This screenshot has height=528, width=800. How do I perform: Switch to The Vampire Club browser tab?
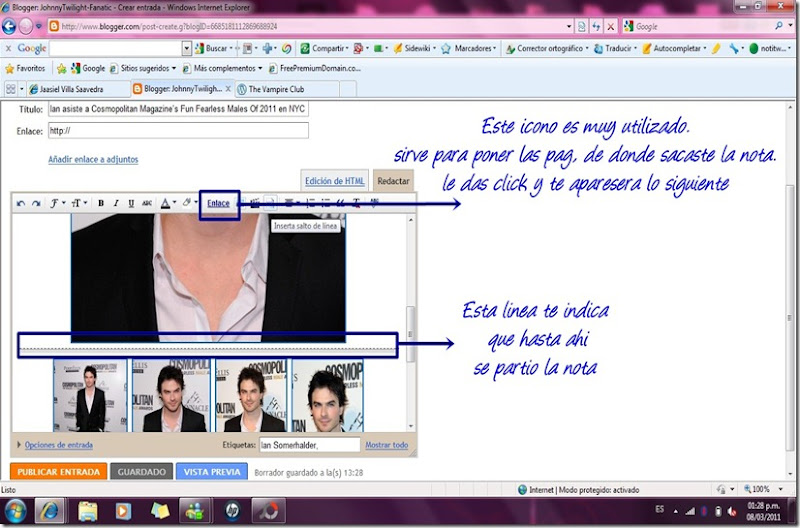coord(286,89)
